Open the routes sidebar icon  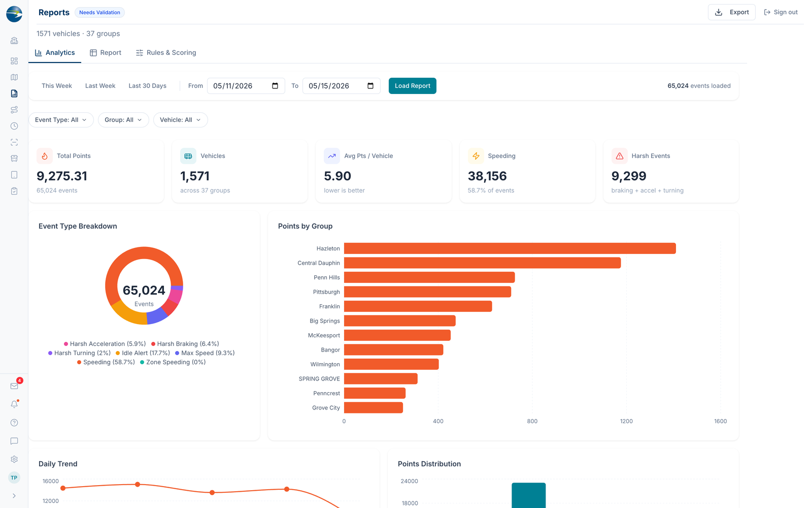coord(14,110)
